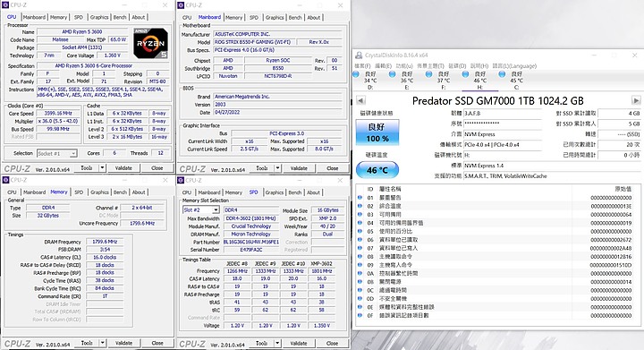This screenshot has height=350, width=644.
Task: Switch to Graphics tab in the processor CPU-Z window
Action: pos(99,17)
